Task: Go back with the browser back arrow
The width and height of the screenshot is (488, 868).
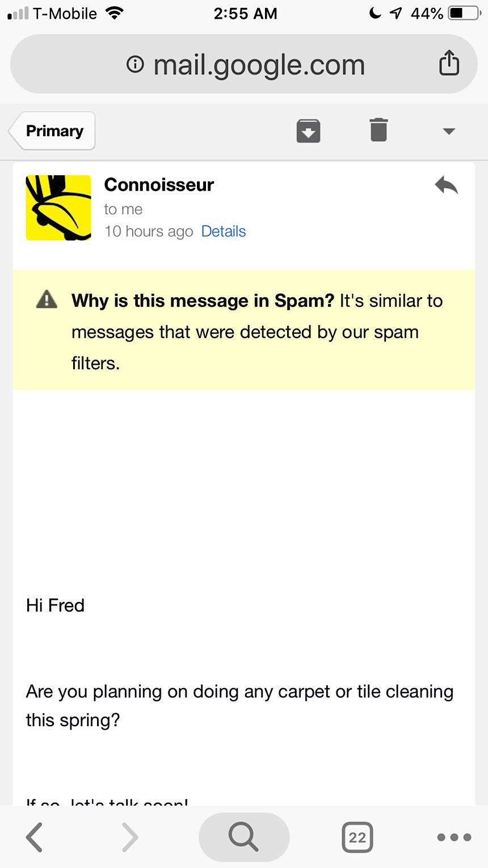Action: [x=35, y=837]
